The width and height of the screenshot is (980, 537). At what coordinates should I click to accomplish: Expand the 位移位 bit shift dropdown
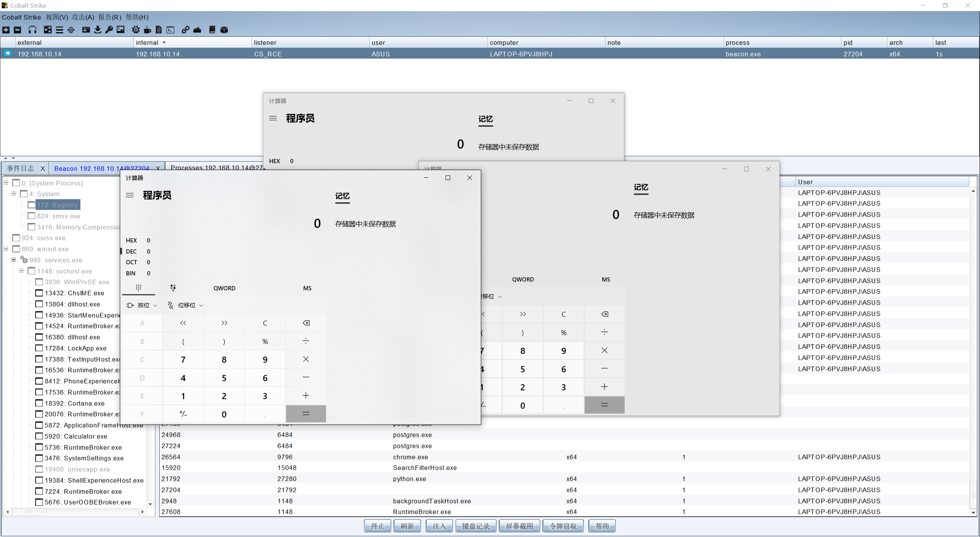186,305
